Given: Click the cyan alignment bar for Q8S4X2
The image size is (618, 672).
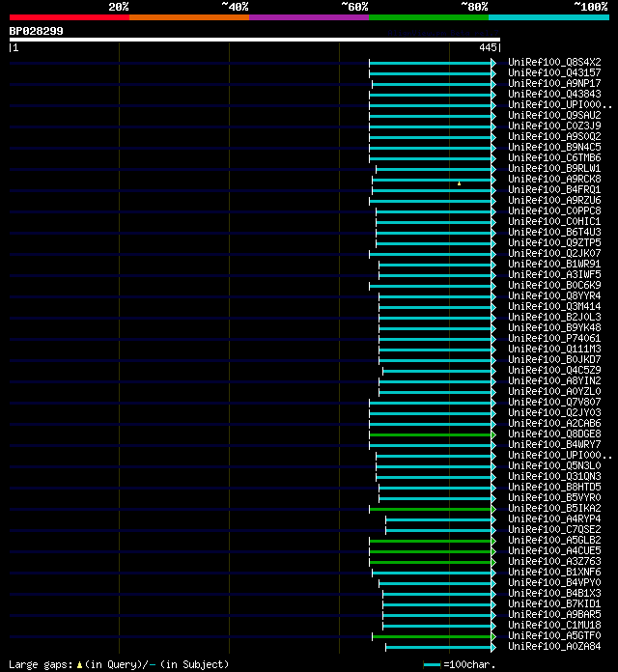Looking at the screenshot, I should click(431, 63).
